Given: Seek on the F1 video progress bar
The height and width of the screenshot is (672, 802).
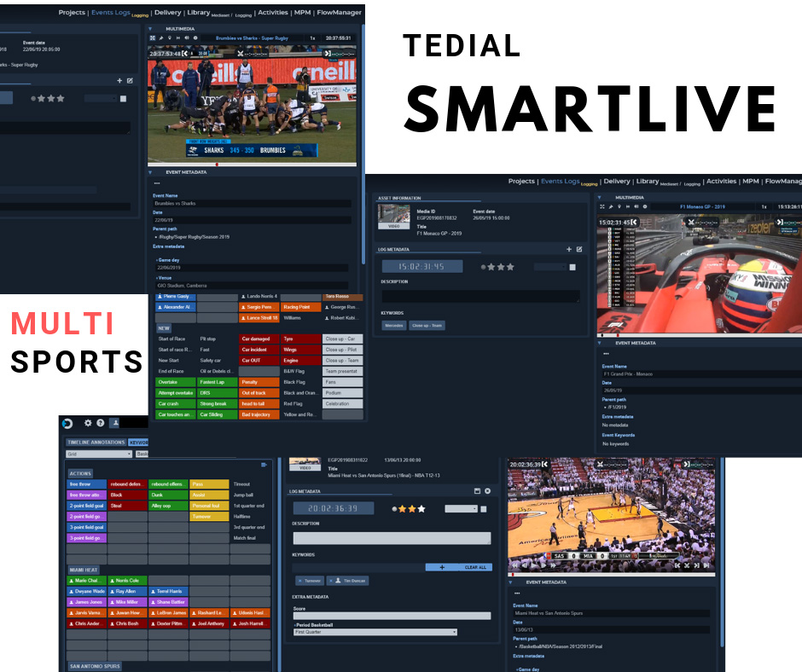Looking at the screenshot, I should coord(700,335).
